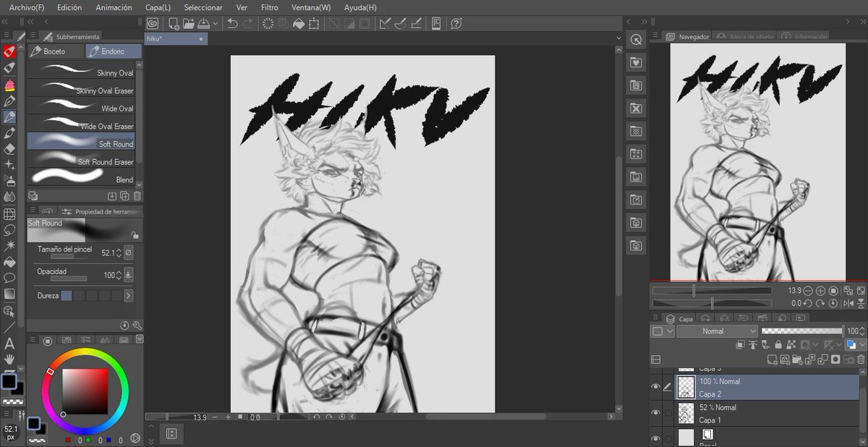Hide Capa 1 by clicking its eye icon
Viewport: 868px width, 447px height.
tap(656, 412)
